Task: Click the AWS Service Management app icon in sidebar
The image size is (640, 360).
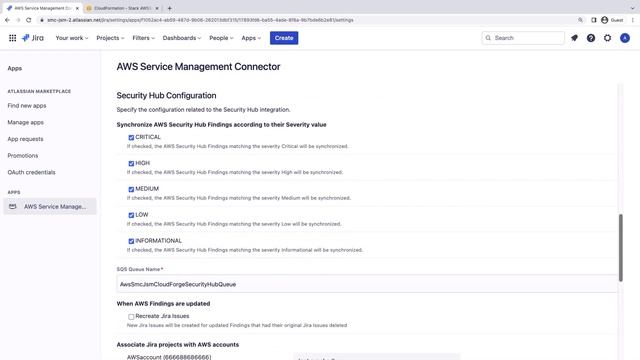Action: (13, 207)
